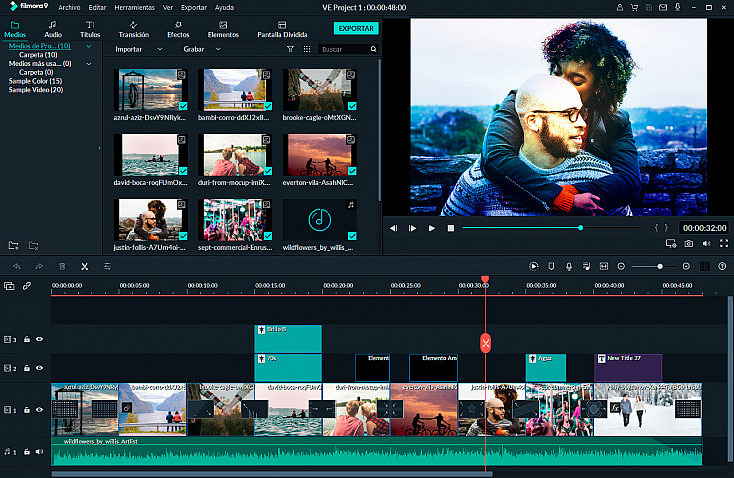Open the audio mixer icon

(586, 266)
